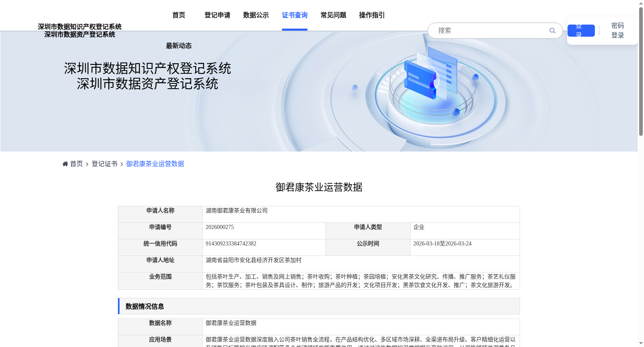Click the 数据名称 label cell
The width and height of the screenshot is (644, 347).
click(160, 327)
